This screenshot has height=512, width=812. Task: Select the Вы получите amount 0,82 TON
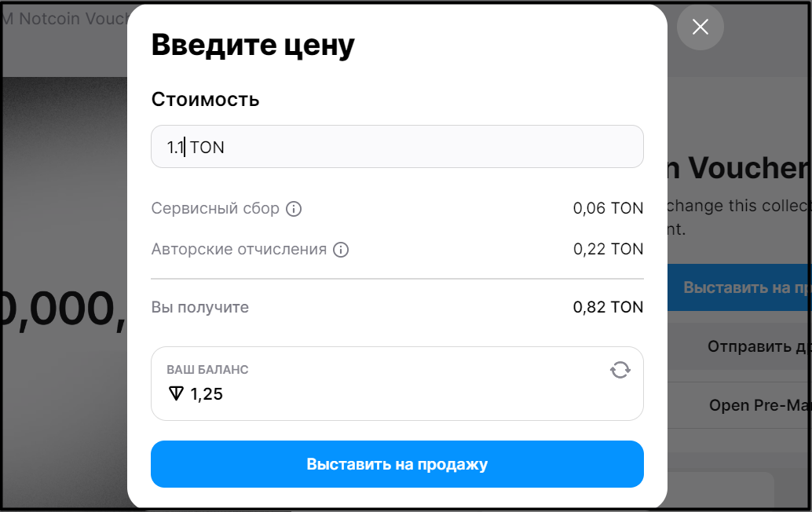coord(608,307)
